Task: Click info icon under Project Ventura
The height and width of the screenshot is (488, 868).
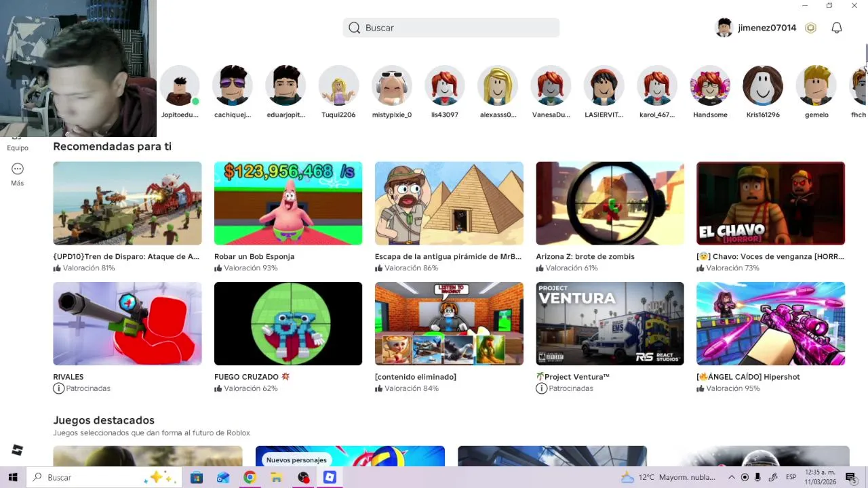Action: click(x=541, y=388)
